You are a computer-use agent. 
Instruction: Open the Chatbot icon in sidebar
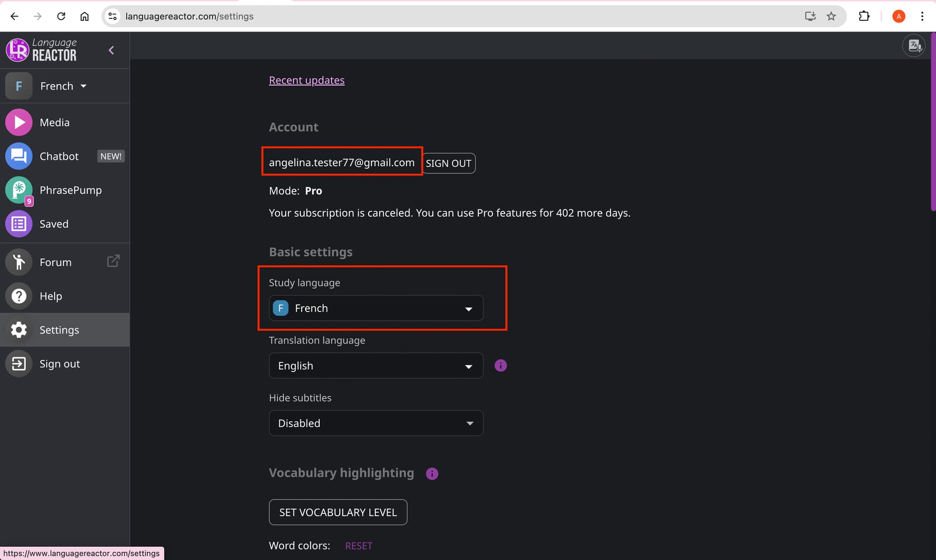pos(19,156)
